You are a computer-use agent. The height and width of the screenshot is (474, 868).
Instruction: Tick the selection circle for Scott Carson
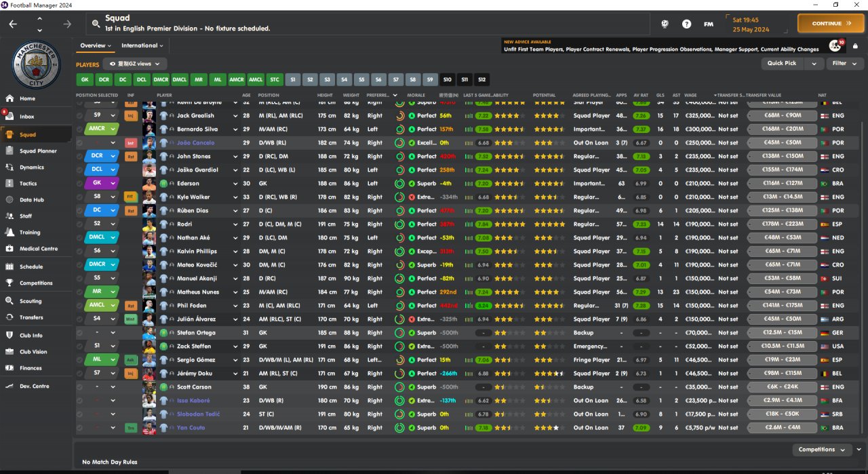tap(80, 387)
